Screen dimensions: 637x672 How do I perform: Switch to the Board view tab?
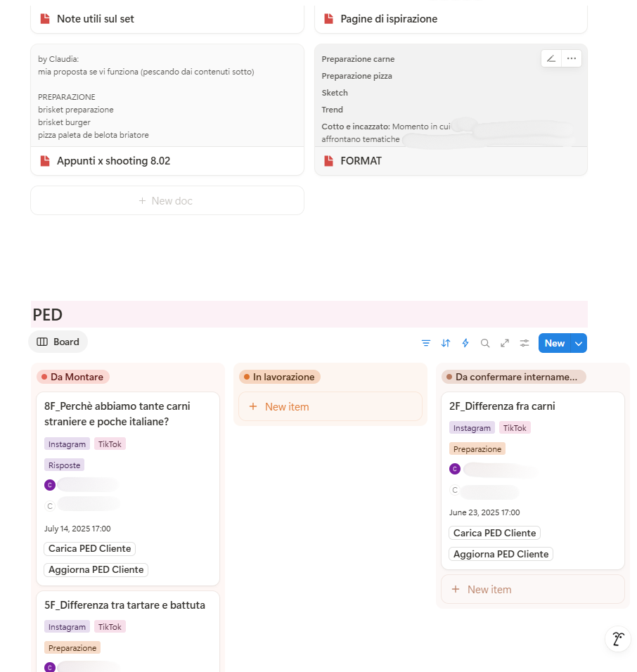(x=58, y=342)
